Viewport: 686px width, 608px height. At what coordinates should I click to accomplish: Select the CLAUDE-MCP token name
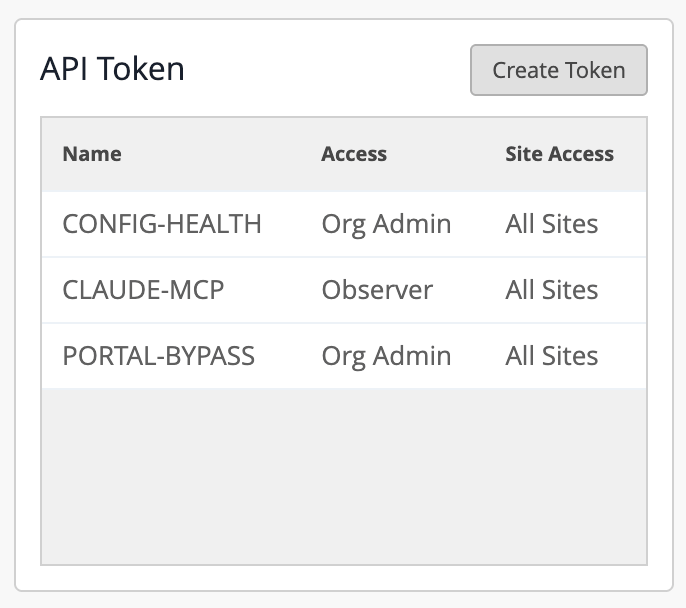click(143, 290)
